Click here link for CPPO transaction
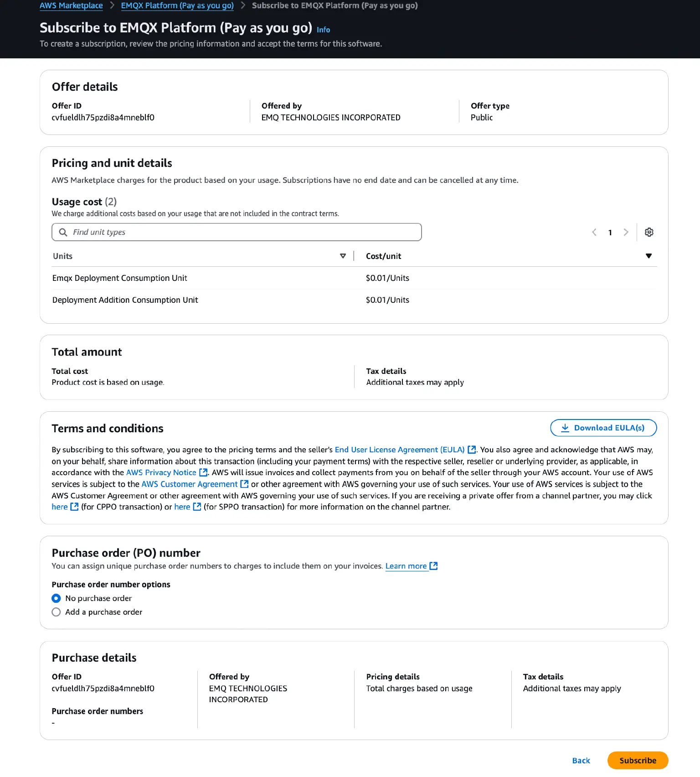Screen dimensions: 700x777 tap(60, 507)
